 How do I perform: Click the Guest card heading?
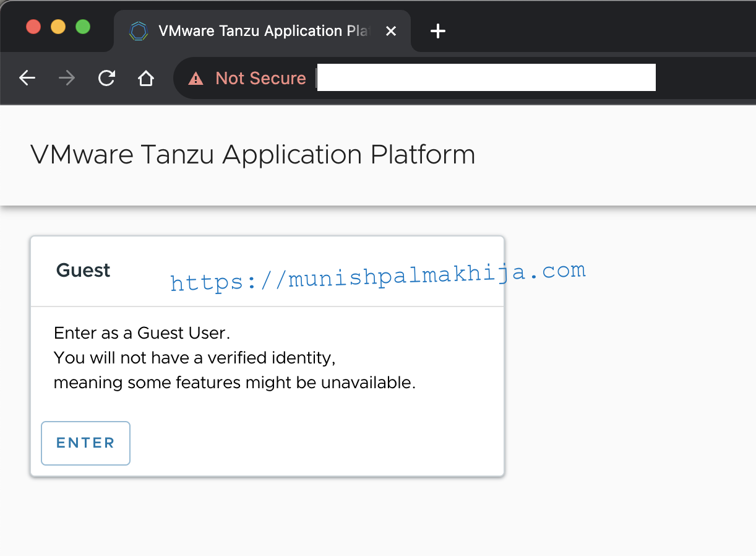pyautogui.click(x=84, y=271)
